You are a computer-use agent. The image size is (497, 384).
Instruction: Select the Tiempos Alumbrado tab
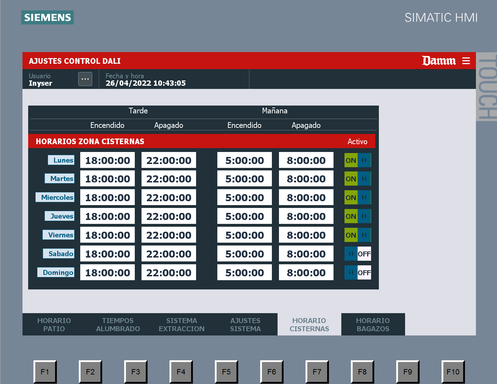[118, 324]
